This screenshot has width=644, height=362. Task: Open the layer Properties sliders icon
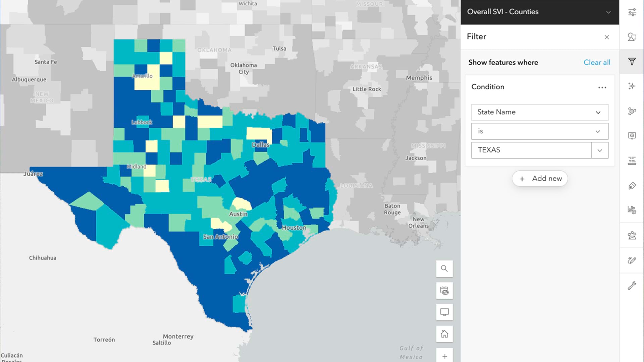click(632, 12)
